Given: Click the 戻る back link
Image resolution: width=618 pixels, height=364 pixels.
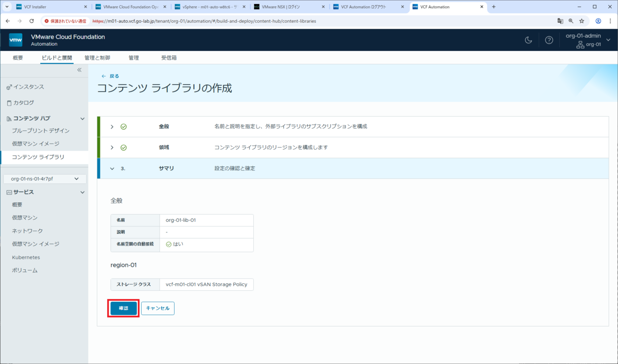Looking at the screenshot, I should click(110, 76).
